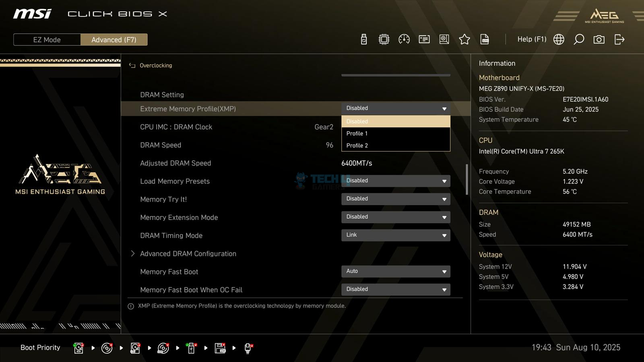The height and width of the screenshot is (362, 644).
Task: Select hard disk first boot device icon
Action: 78,348
